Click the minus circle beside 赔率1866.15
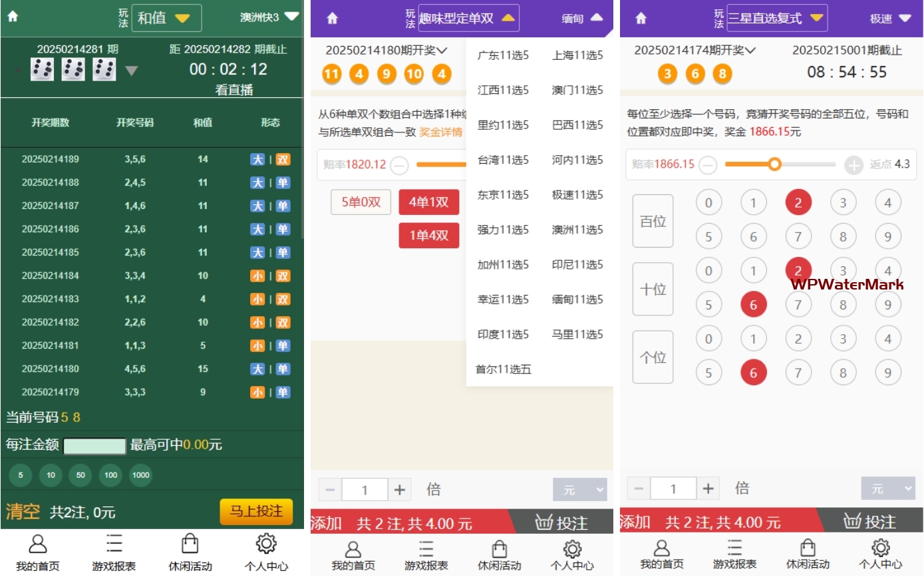The height and width of the screenshot is (579, 924). coord(708,164)
